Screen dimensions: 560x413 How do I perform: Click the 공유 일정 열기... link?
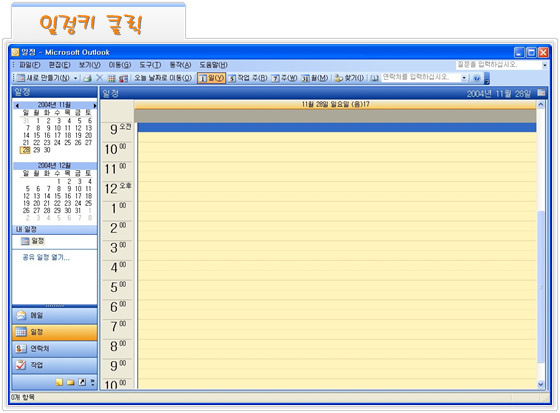[x=46, y=257]
